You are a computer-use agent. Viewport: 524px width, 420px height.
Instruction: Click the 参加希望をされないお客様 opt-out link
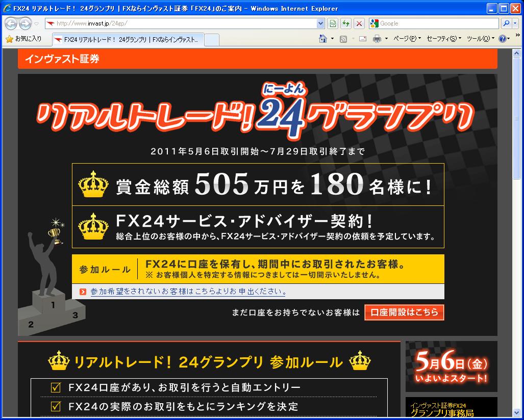[188, 292]
